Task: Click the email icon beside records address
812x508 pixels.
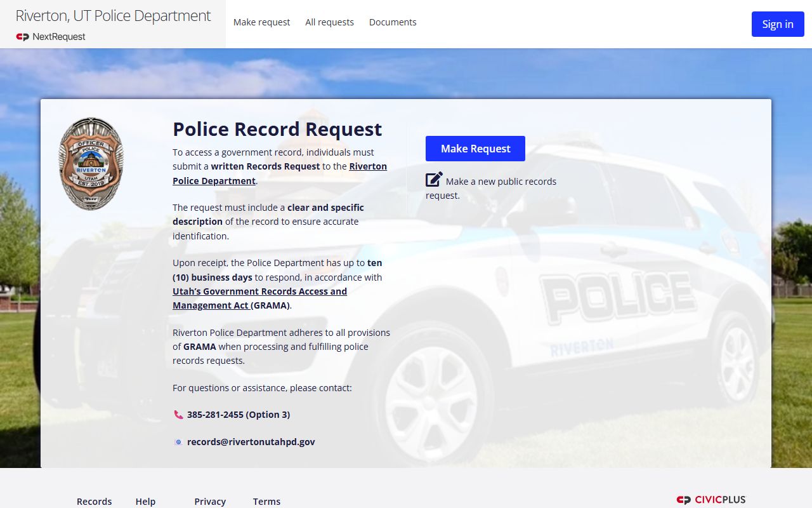Action: tap(178, 442)
